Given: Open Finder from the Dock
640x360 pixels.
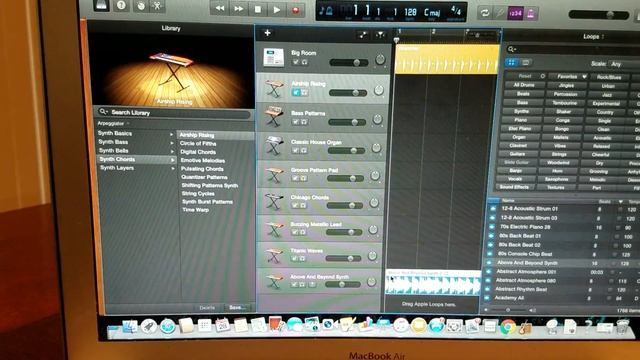Looking at the screenshot, I should tap(130, 327).
